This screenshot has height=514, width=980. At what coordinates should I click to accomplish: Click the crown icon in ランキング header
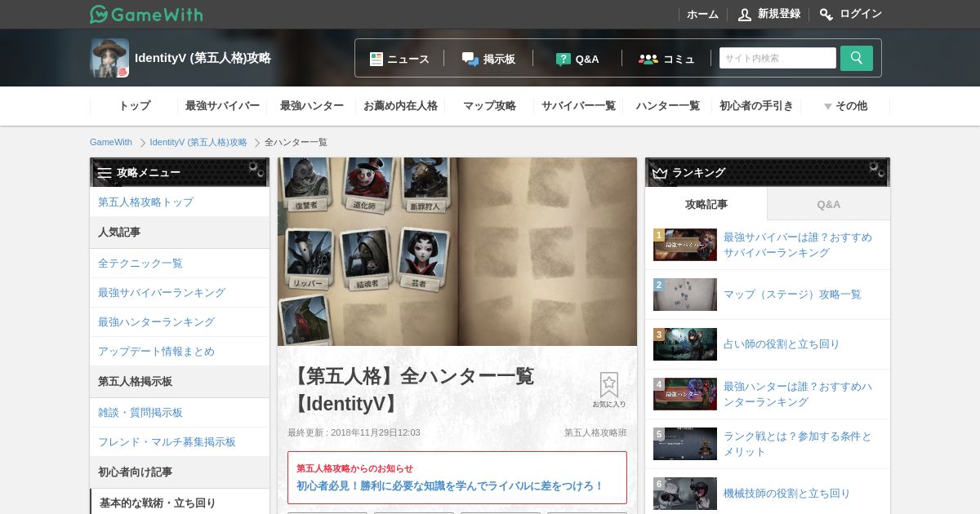pos(660,173)
